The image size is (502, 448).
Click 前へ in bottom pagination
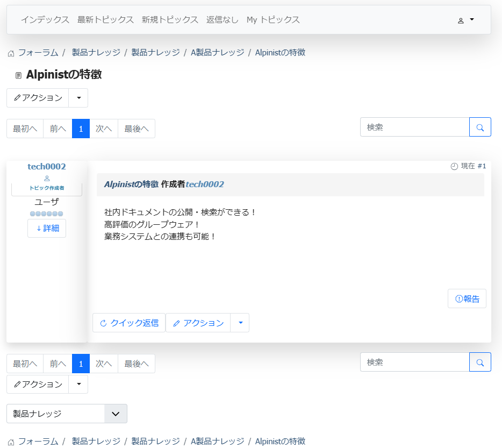click(x=58, y=364)
